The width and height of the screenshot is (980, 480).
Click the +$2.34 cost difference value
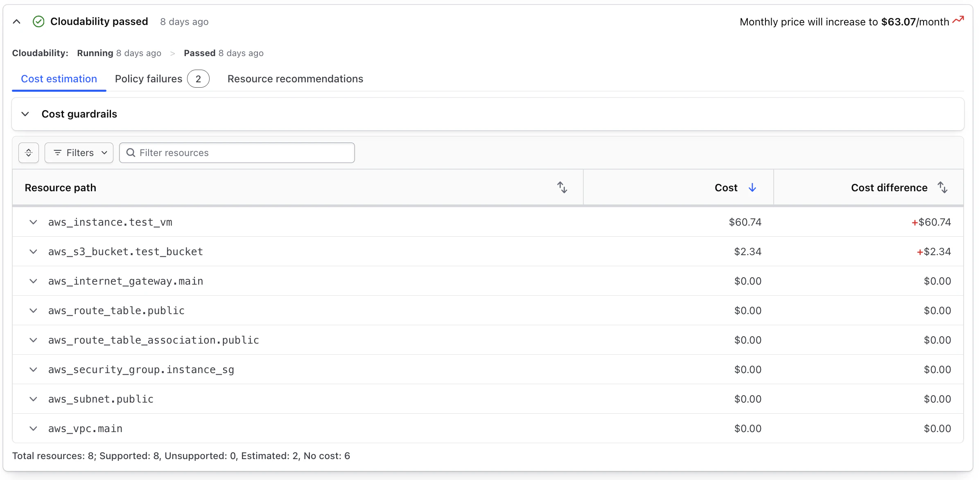pyautogui.click(x=934, y=251)
